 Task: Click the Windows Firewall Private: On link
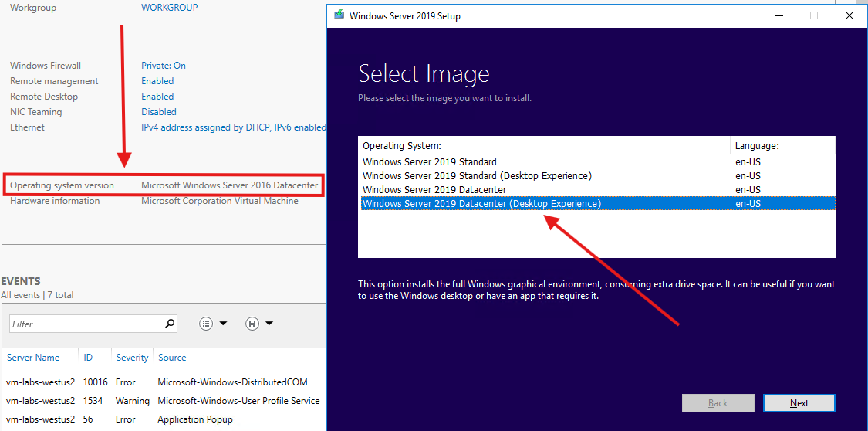(163, 66)
